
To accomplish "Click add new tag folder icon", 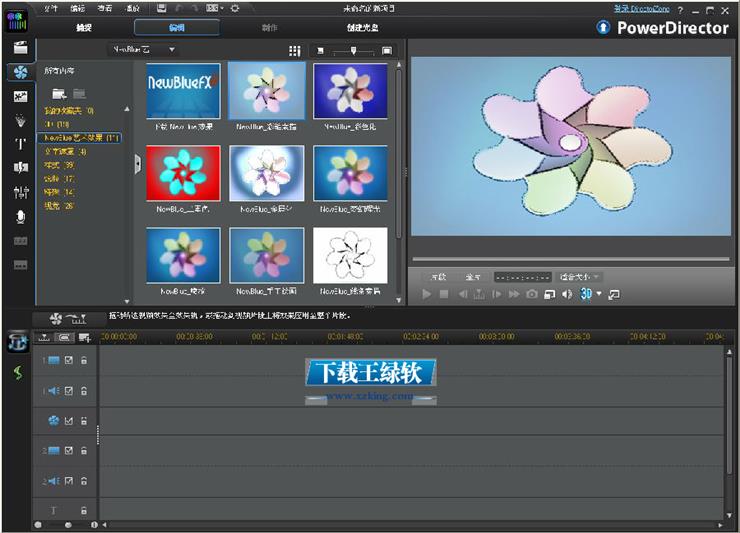I will point(59,94).
